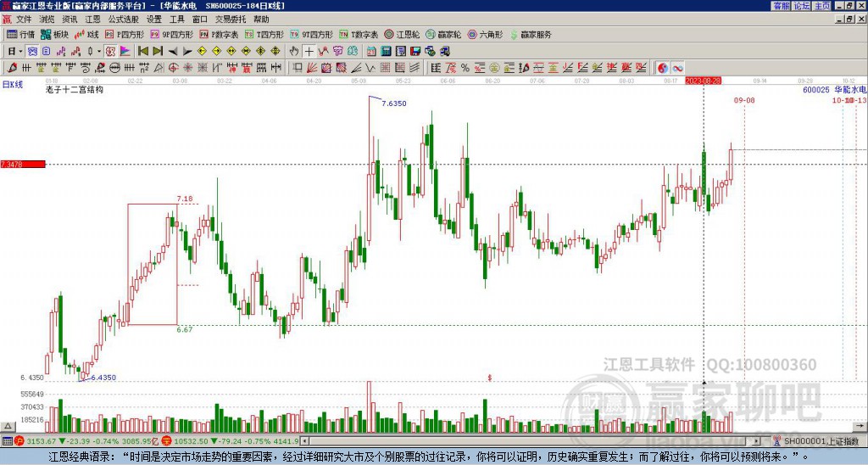This screenshot has width=868, height=465.
Task: Click the 主页 homepage button
Action: [822, 6]
